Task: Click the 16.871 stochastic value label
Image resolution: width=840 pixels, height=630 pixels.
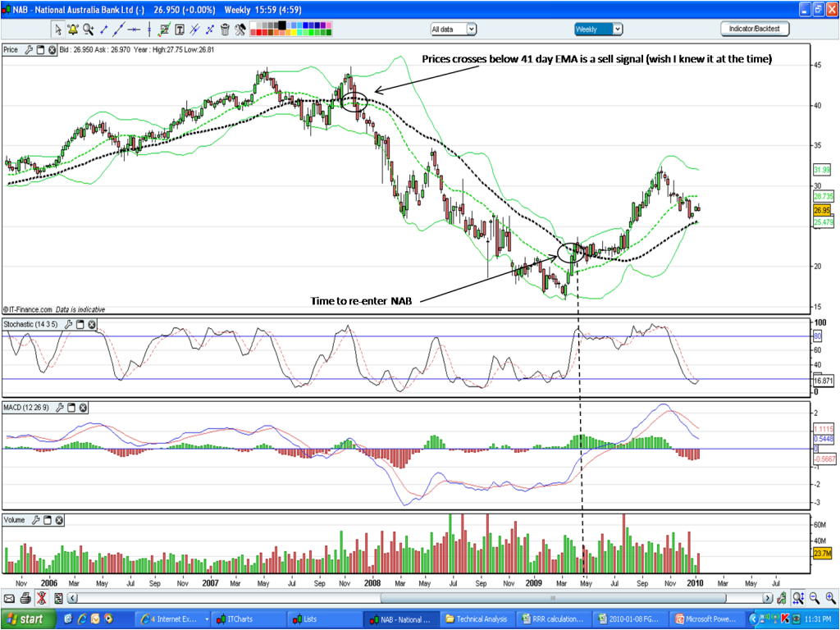Action: (824, 381)
